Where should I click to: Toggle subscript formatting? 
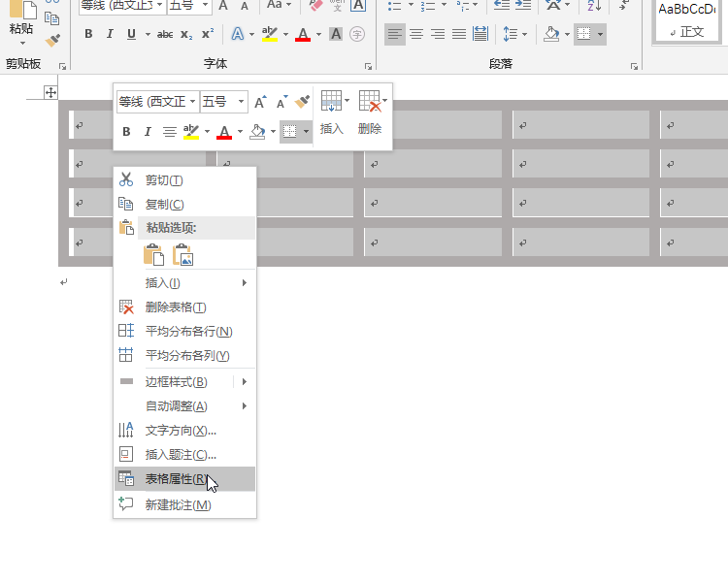click(x=186, y=34)
